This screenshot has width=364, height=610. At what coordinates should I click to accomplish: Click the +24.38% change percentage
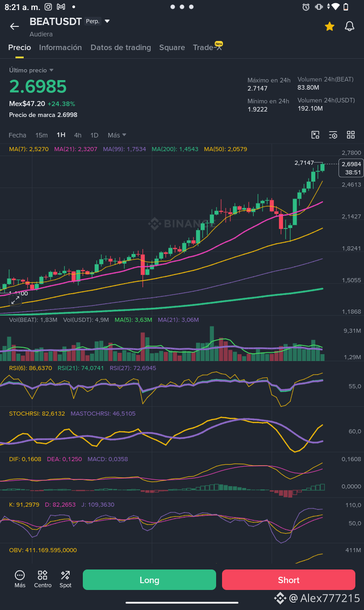(x=61, y=104)
